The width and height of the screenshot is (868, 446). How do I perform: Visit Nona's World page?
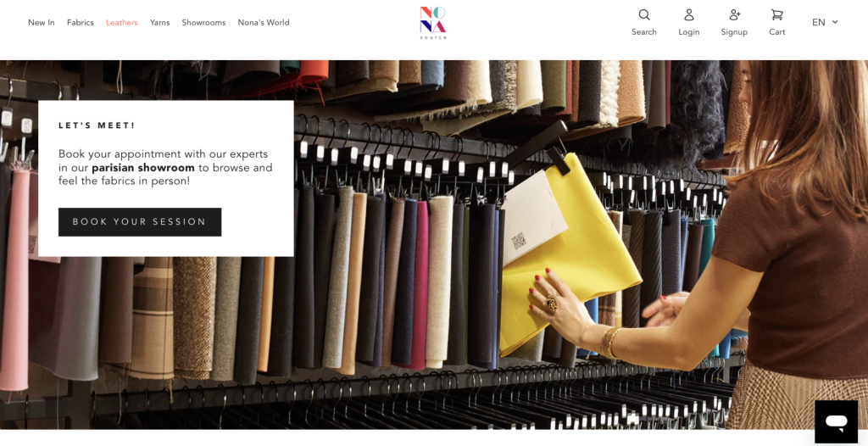click(x=264, y=23)
